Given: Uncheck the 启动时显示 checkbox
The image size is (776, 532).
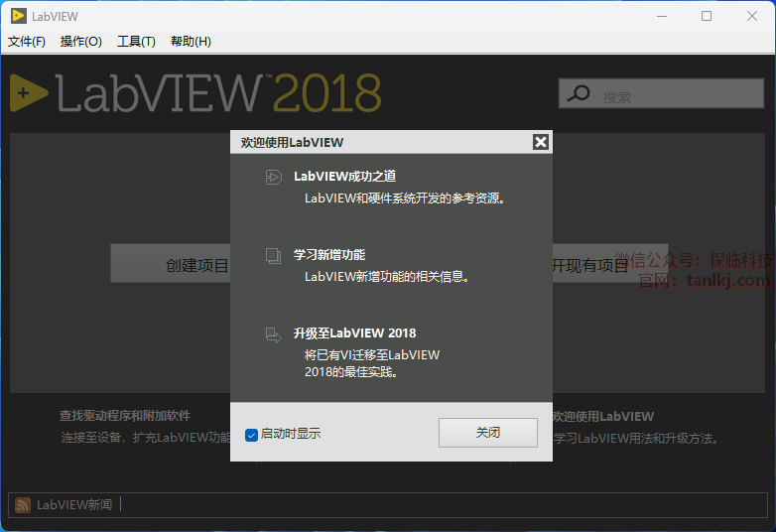Looking at the screenshot, I should click(x=251, y=435).
